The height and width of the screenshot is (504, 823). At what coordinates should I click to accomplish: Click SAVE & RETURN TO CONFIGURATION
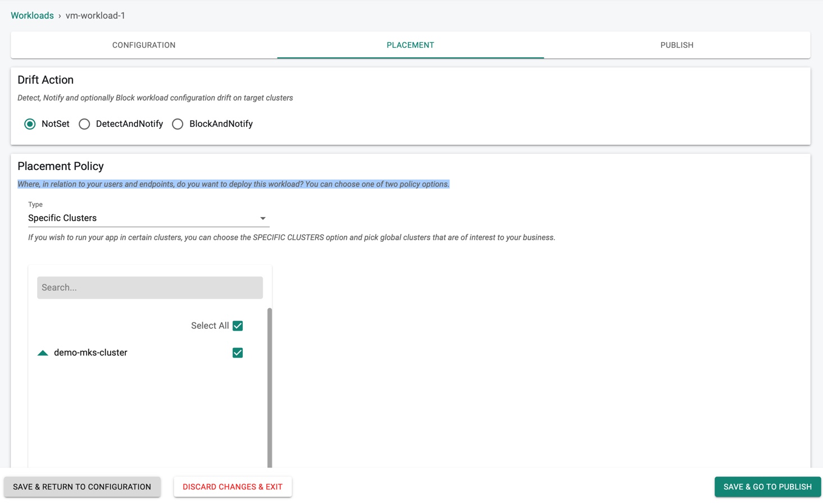[x=82, y=487]
